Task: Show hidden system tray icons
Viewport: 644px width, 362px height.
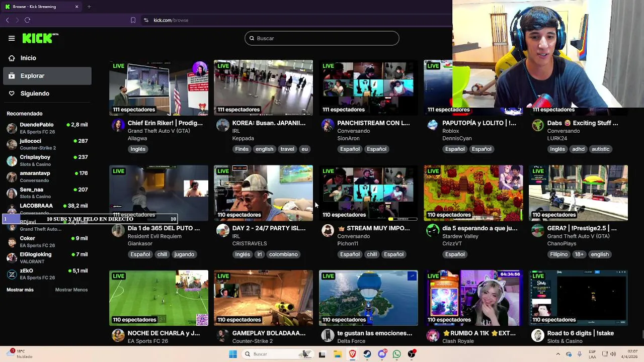Action: click(x=558, y=354)
